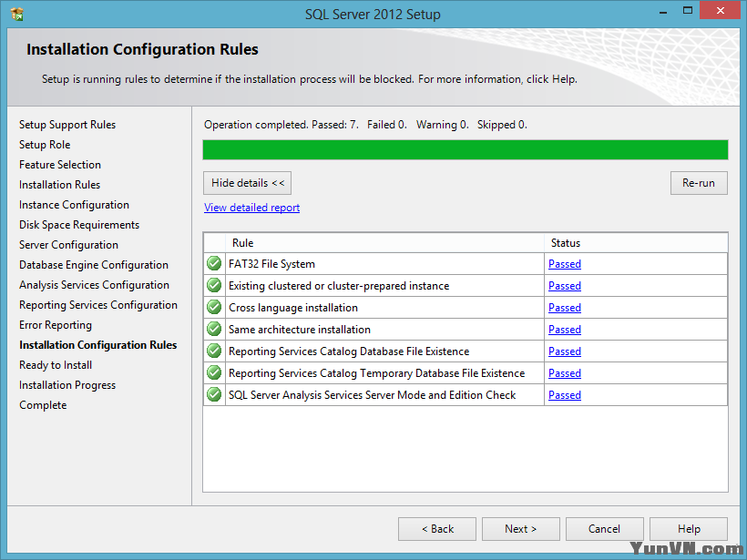The image size is (747, 560).
Task: Open the View detailed report link
Action: (252, 208)
